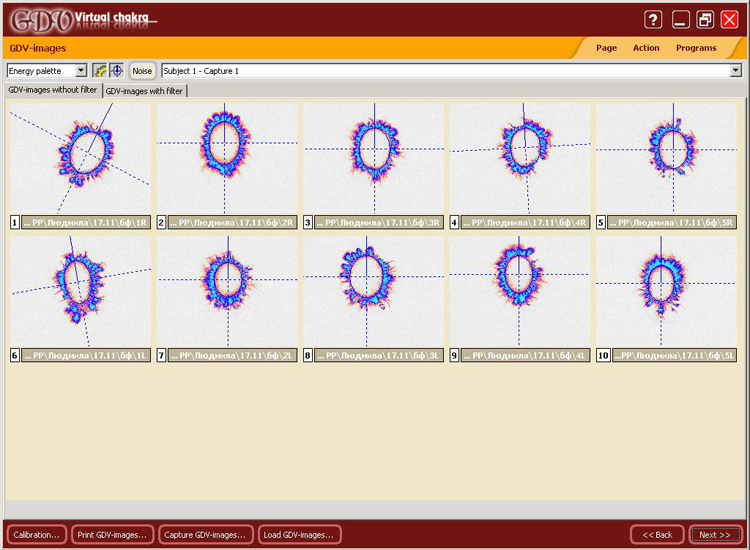The width and height of the screenshot is (750, 550).
Task: Expand the Subject 1 - Capture 1 dropdown
Action: click(735, 71)
